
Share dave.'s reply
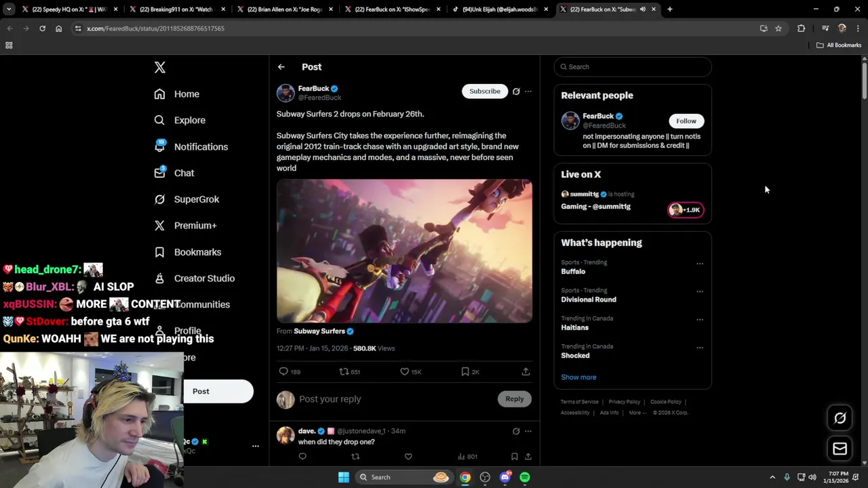coord(528,457)
